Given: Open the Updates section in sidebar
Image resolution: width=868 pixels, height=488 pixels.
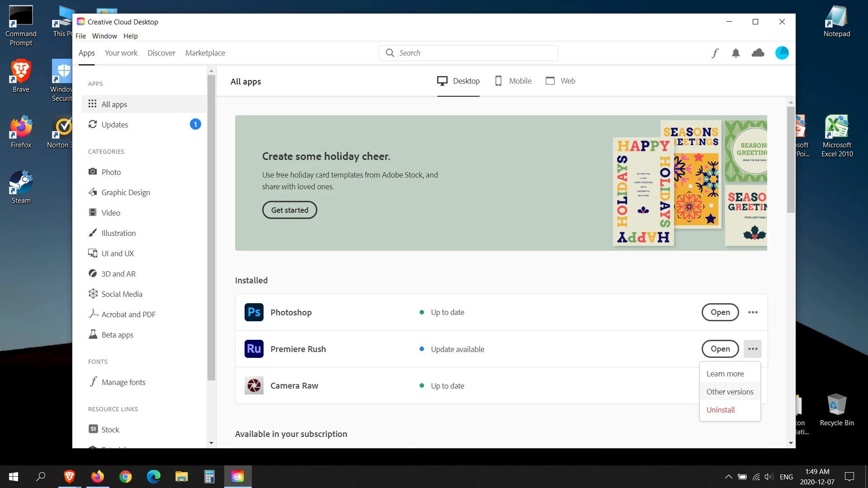Looking at the screenshot, I should click(115, 125).
